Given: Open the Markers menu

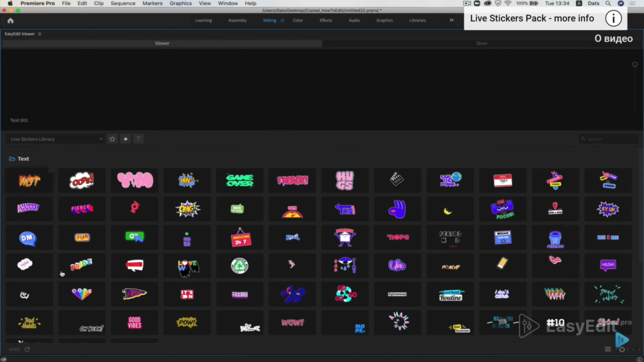Looking at the screenshot, I should pos(152,3).
